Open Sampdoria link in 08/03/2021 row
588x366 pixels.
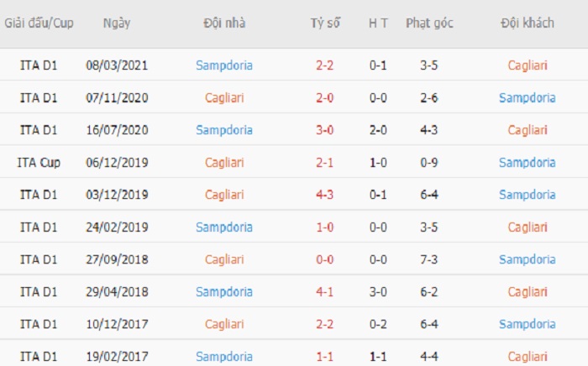click(x=224, y=65)
